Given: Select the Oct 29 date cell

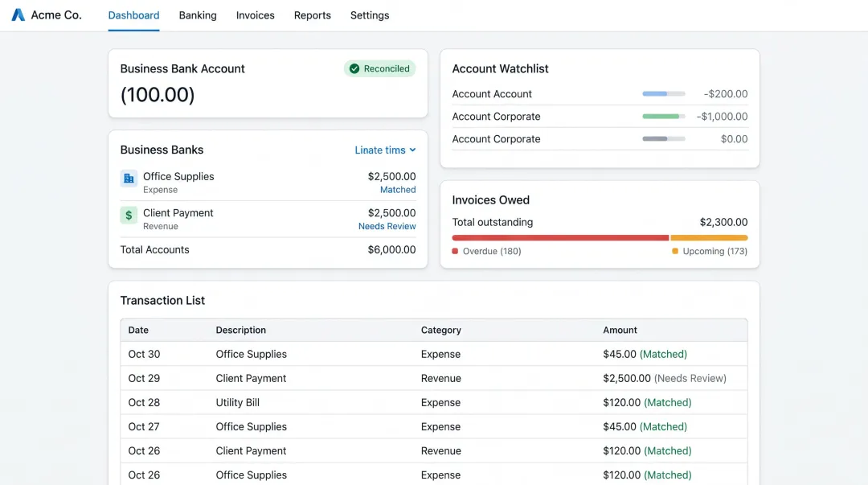Looking at the screenshot, I should [x=144, y=378].
